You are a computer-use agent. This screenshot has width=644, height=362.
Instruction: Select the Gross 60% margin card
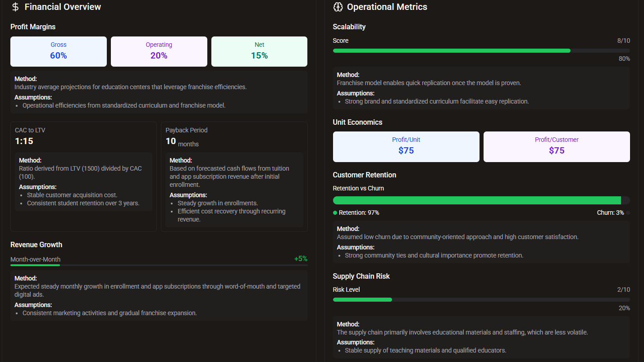coord(59,51)
